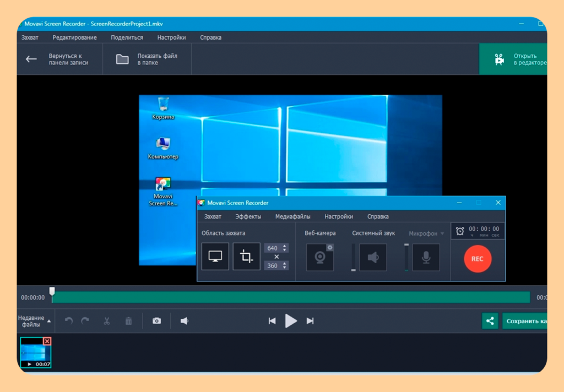
Task: Decrease capture width with down arrow
Action: pos(285,251)
